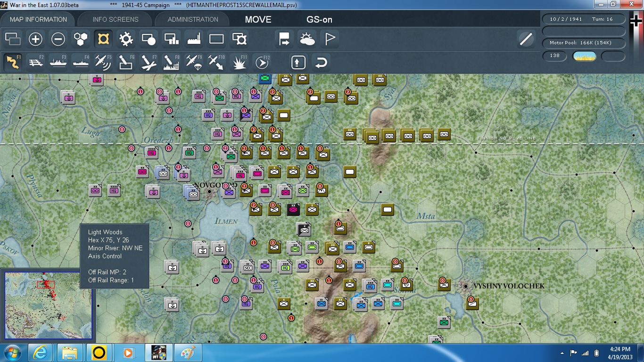644x362 pixels.
Task: Click the sun and cloud weather icon
Action: tap(307, 39)
